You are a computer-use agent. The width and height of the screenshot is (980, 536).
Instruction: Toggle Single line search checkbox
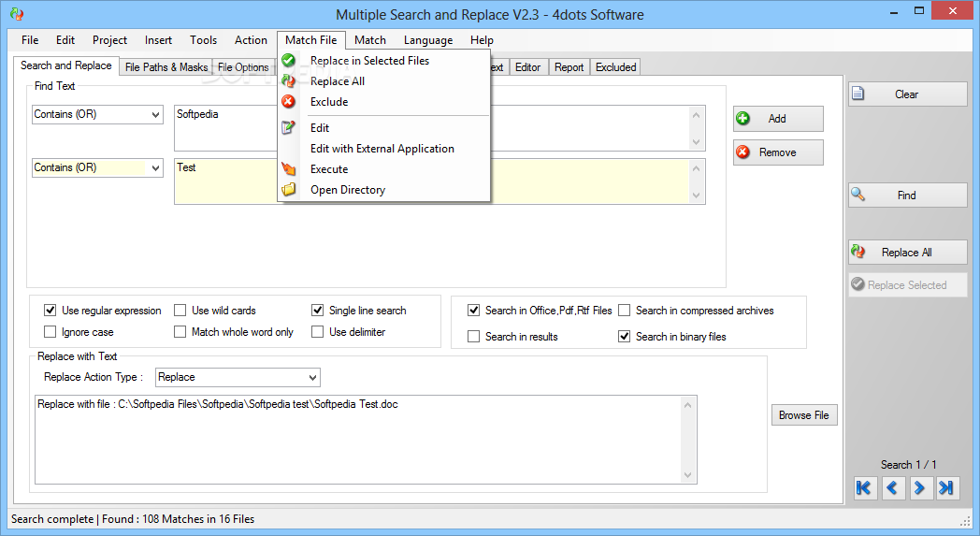[x=318, y=311]
